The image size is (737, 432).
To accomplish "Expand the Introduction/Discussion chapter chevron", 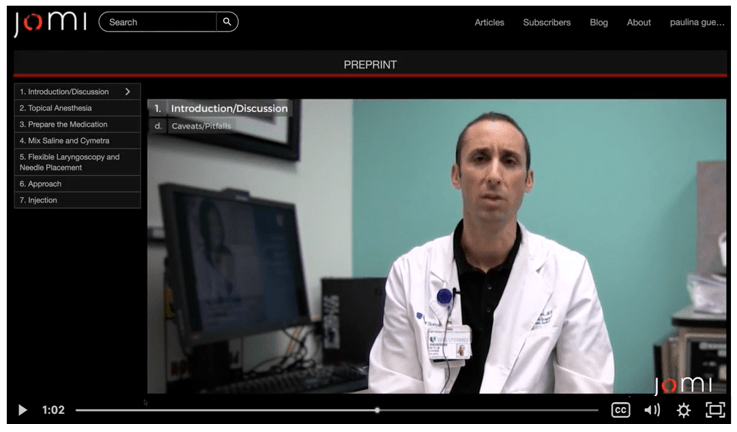I will pos(127,92).
